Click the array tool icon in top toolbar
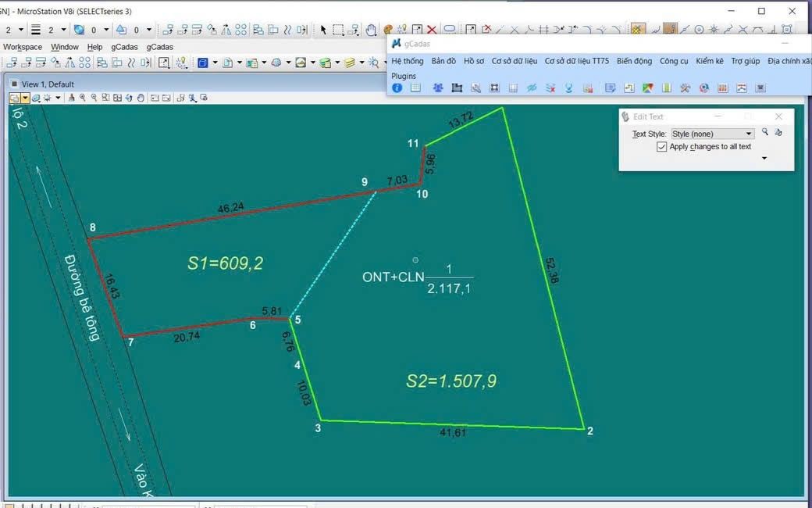The width and height of the screenshot is (812, 508). pyautogui.click(x=240, y=30)
